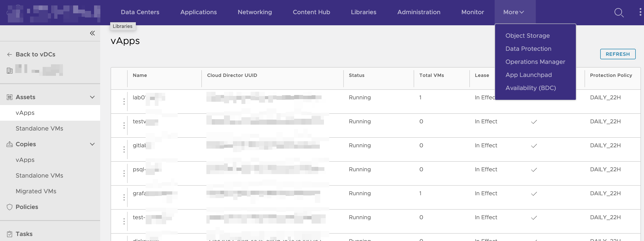644x241 pixels.
Task: Click DAILY_22H policy in the psql- row
Action: (605, 170)
